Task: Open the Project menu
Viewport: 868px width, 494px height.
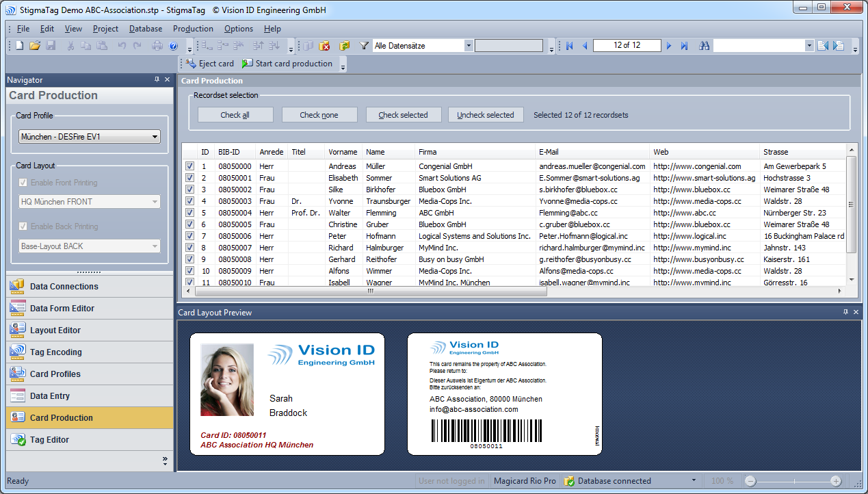Action: (105, 29)
